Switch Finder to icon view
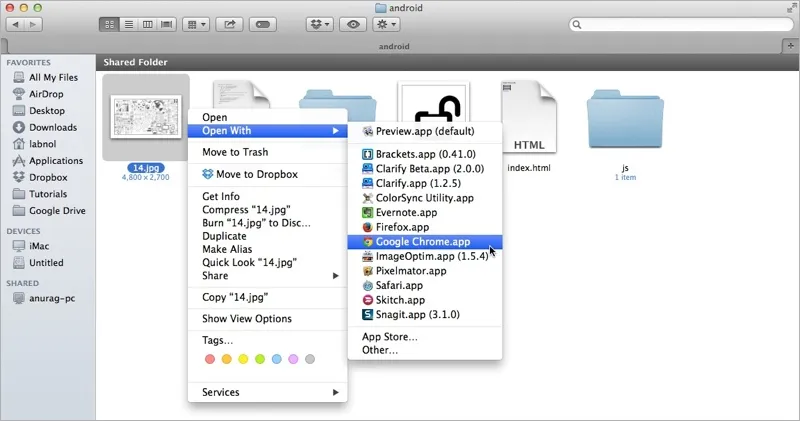This screenshot has height=421, width=800. click(x=109, y=24)
